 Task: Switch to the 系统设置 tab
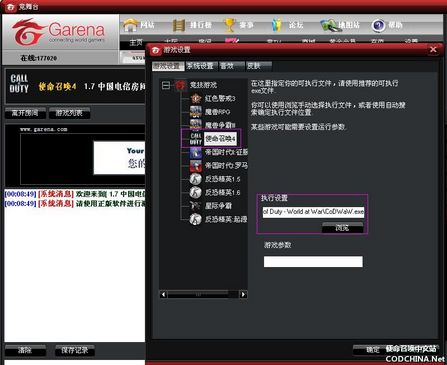pyautogui.click(x=201, y=66)
